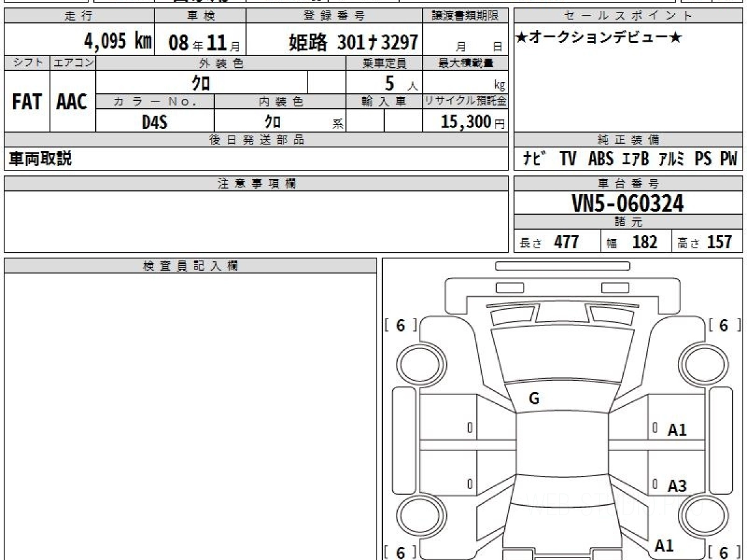747x560 pixels.
Task: Click the A3 damage mark on the diagram
Action: (x=677, y=486)
